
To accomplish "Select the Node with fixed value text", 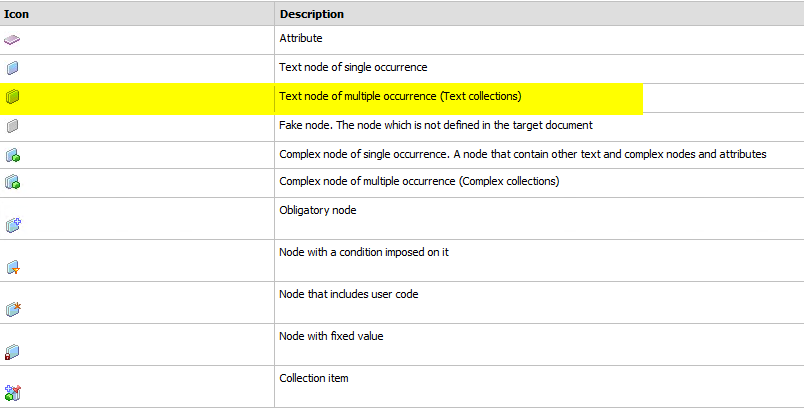I will 331,336.
